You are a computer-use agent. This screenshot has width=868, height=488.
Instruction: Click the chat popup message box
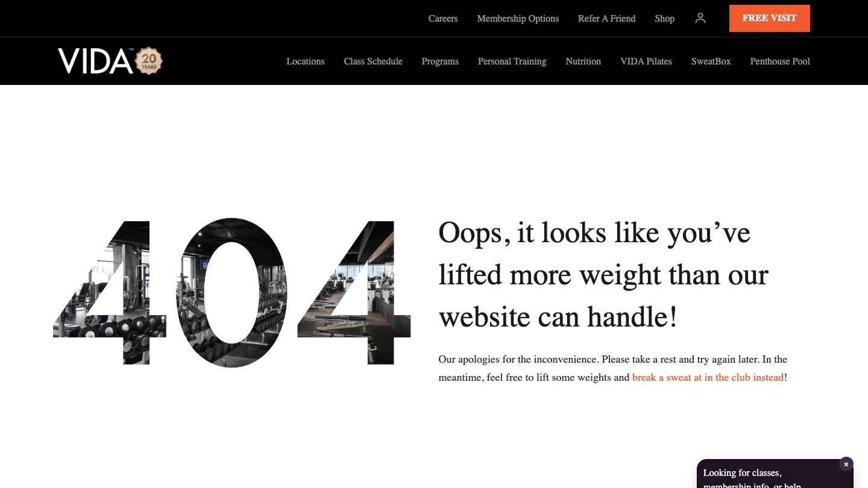766,478
